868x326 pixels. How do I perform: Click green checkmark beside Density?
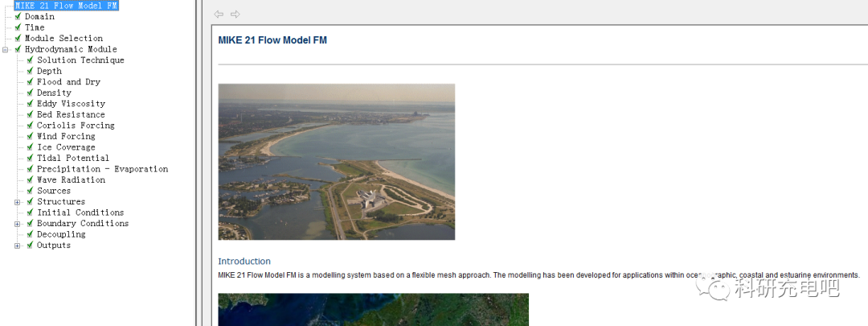(30, 93)
